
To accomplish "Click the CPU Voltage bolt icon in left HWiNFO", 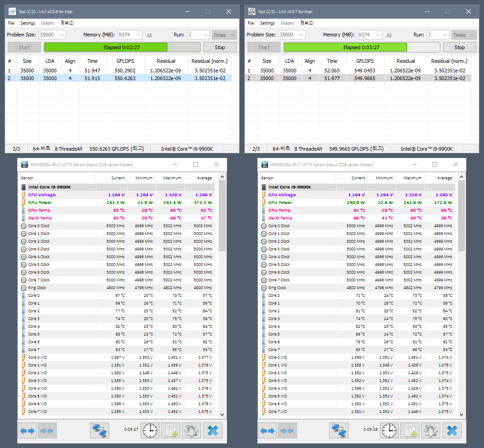I will 24,195.
